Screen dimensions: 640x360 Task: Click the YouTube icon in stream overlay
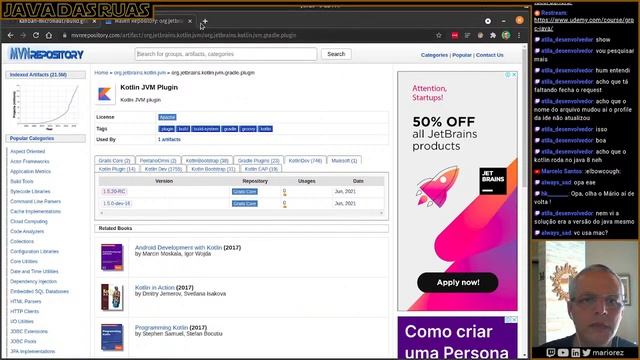[x=563, y=353]
